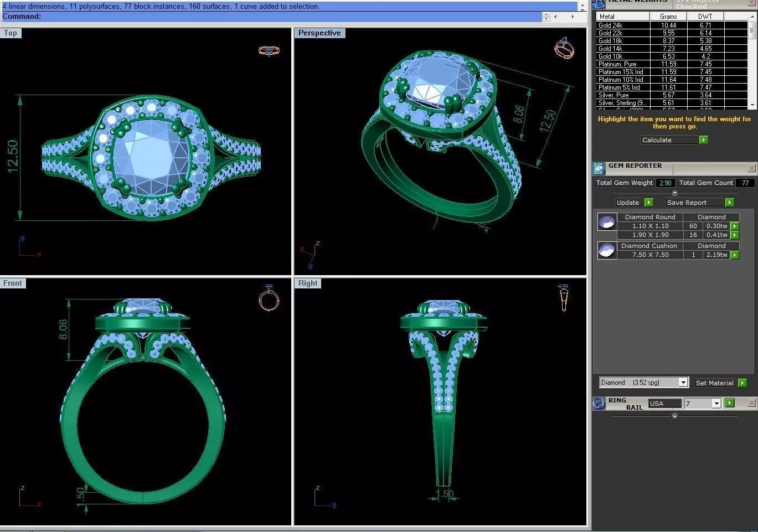Click Perspective viewport ring orientation icon
Viewport: 758px width, 532px height.
click(x=564, y=48)
